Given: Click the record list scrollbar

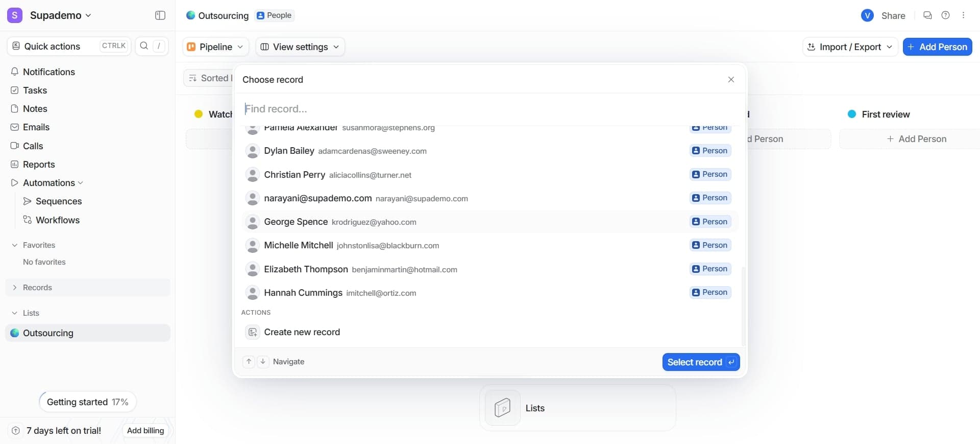Looking at the screenshot, I should point(743,306).
